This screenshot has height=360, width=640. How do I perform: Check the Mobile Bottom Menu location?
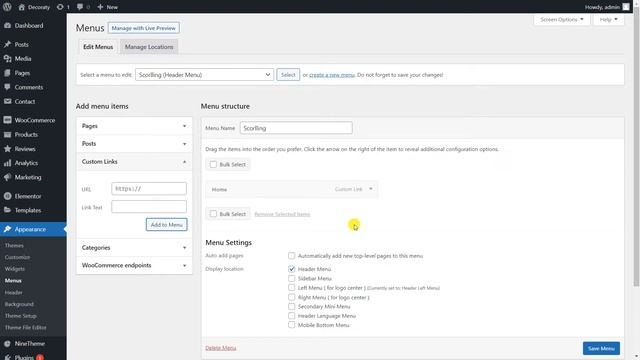(x=291, y=325)
